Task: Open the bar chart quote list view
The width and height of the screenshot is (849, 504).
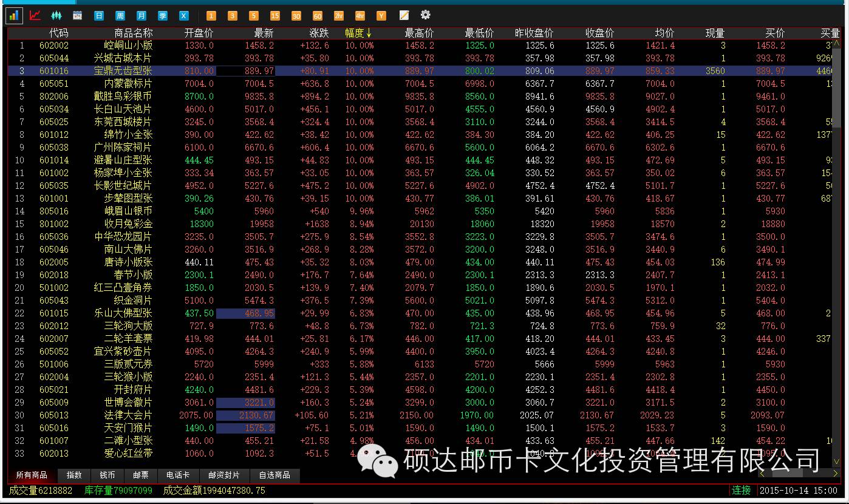Action: click(x=14, y=15)
